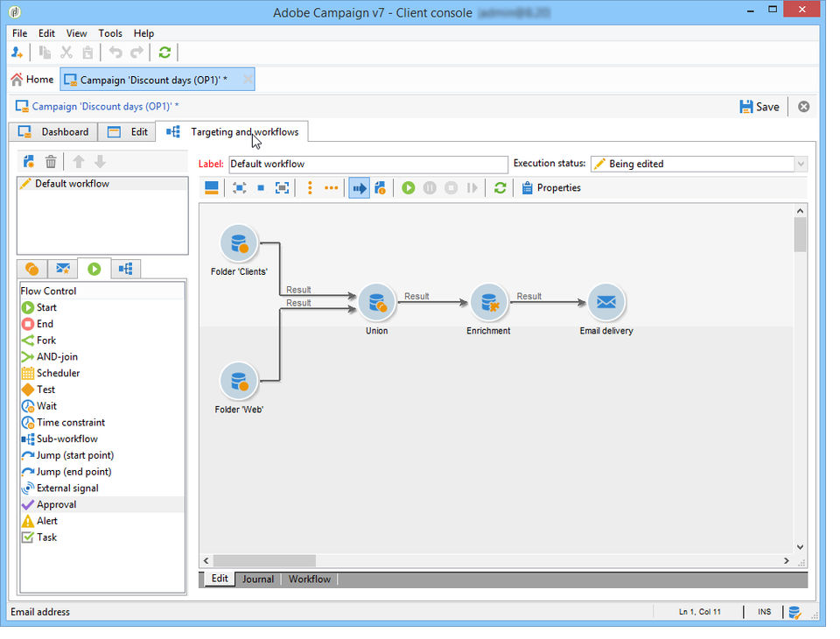Open the View menu

(76, 33)
